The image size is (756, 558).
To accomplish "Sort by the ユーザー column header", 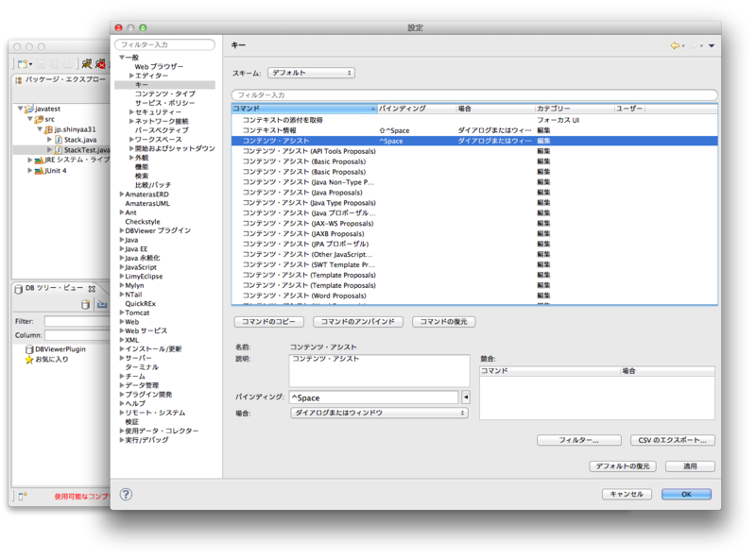I will point(629,109).
